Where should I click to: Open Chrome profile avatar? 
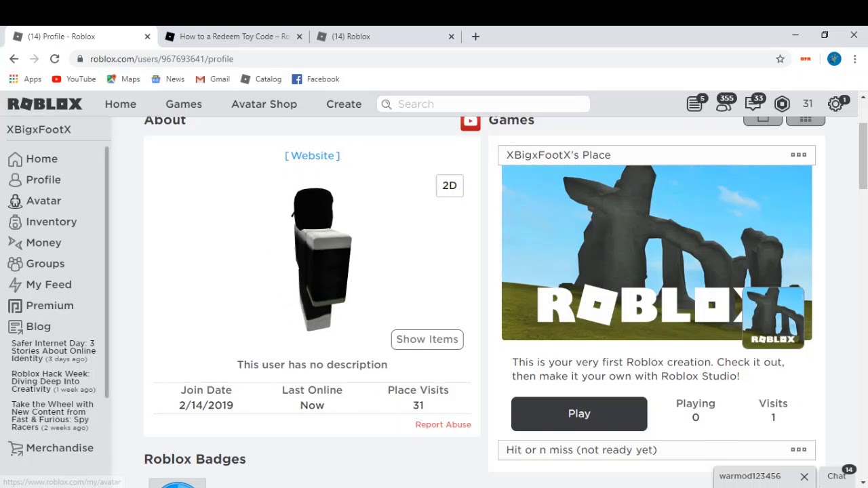(x=834, y=59)
